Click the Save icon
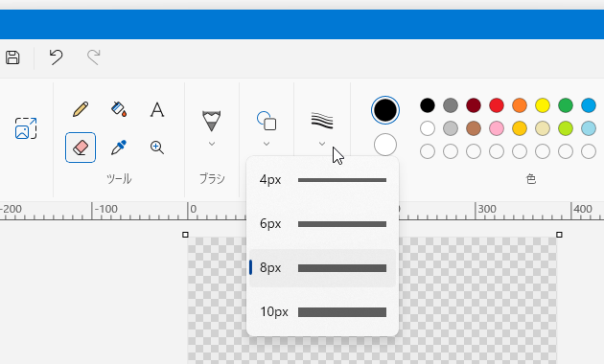This screenshot has width=604, height=364. (x=12, y=57)
